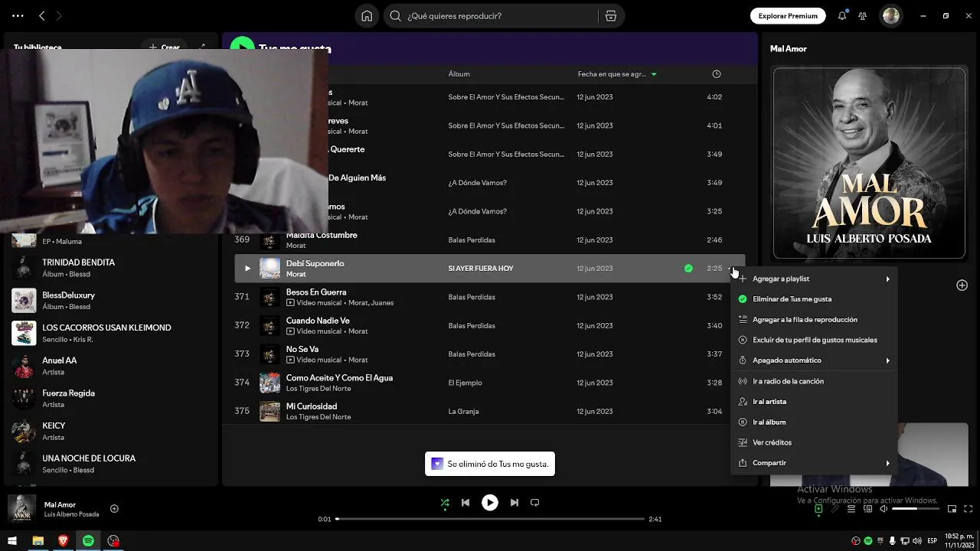The image size is (980, 551).
Task: Mute the Spotify volume speaker icon
Action: point(884,509)
